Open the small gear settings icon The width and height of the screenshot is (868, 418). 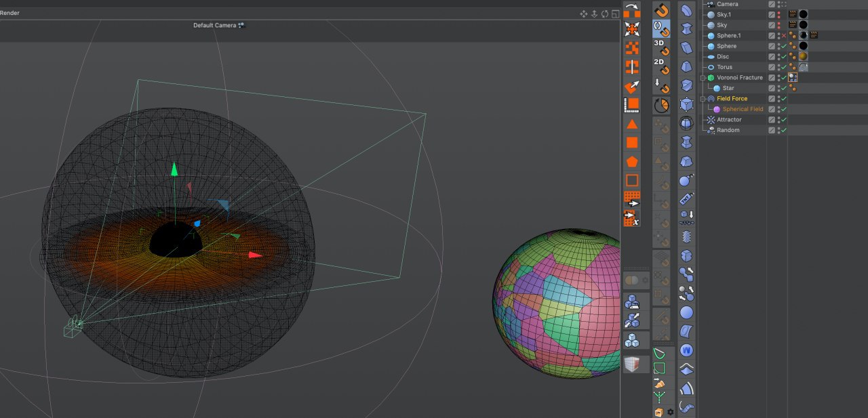671,411
